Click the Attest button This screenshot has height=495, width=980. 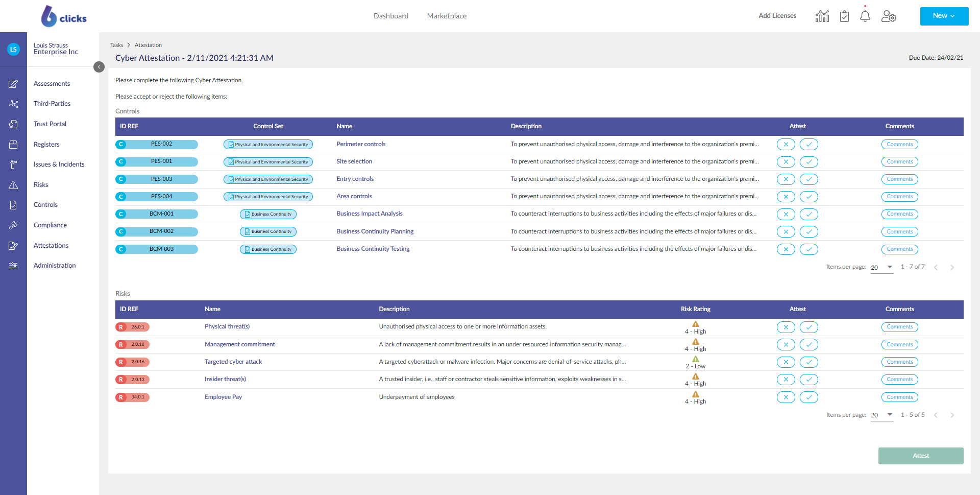(921, 456)
